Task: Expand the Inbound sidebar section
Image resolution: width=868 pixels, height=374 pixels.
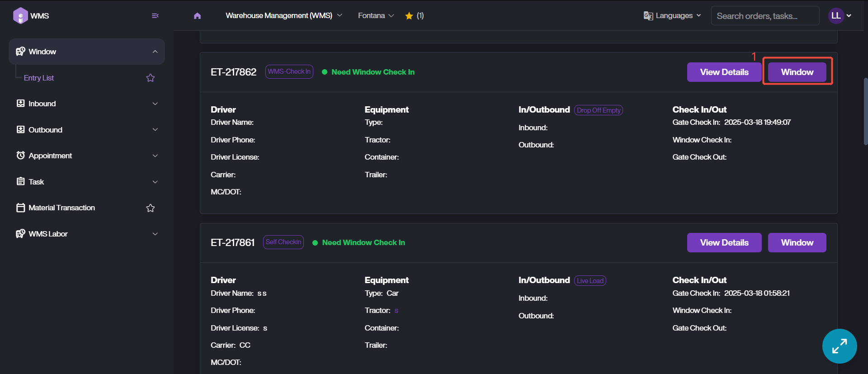Action: [x=155, y=104]
